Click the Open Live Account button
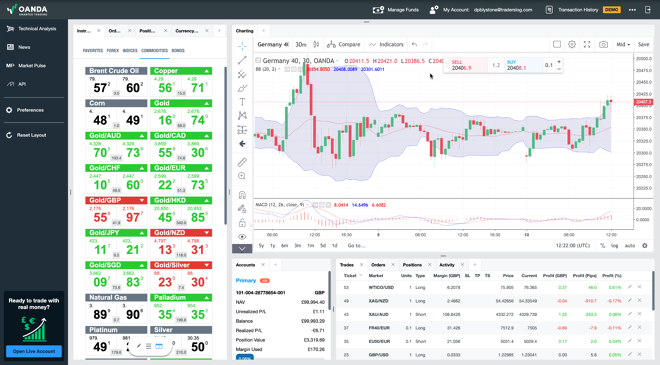The image size is (660, 365). (x=34, y=351)
